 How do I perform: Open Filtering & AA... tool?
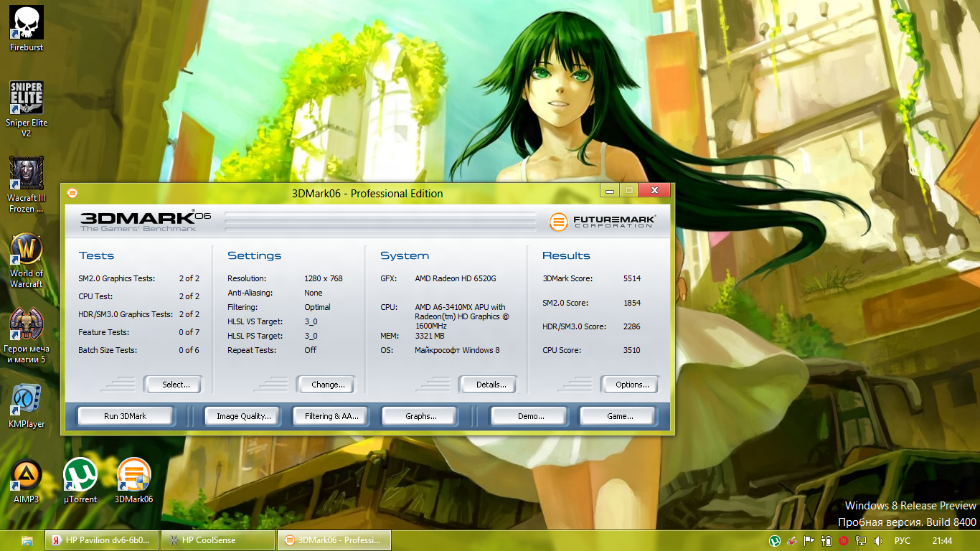(x=331, y=416)
